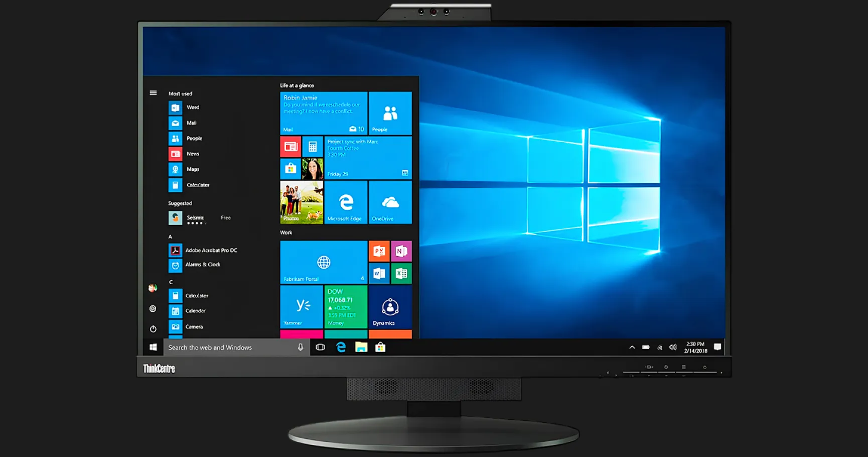
Task: Open the People tile
Action: click(390, 113)
